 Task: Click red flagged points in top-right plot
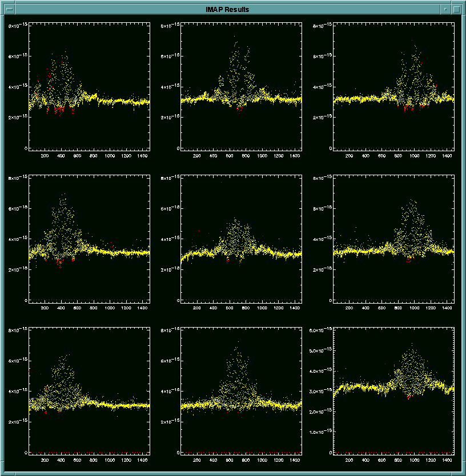[408, 107]
